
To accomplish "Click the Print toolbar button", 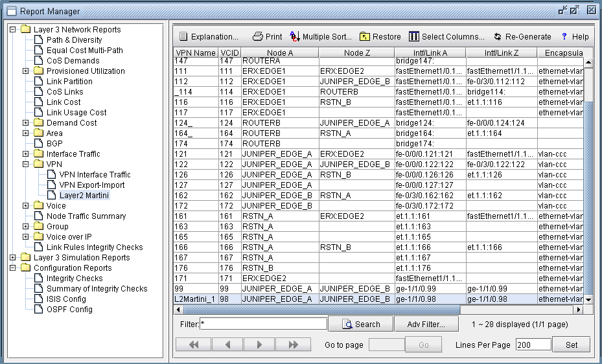I will 267,37.
